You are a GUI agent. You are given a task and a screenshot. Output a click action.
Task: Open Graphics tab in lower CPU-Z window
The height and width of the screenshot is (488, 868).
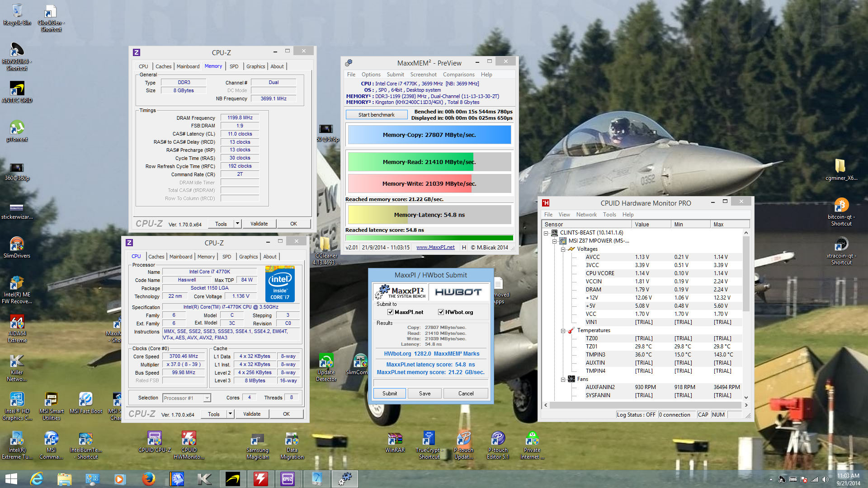click(x=249, y=257)
